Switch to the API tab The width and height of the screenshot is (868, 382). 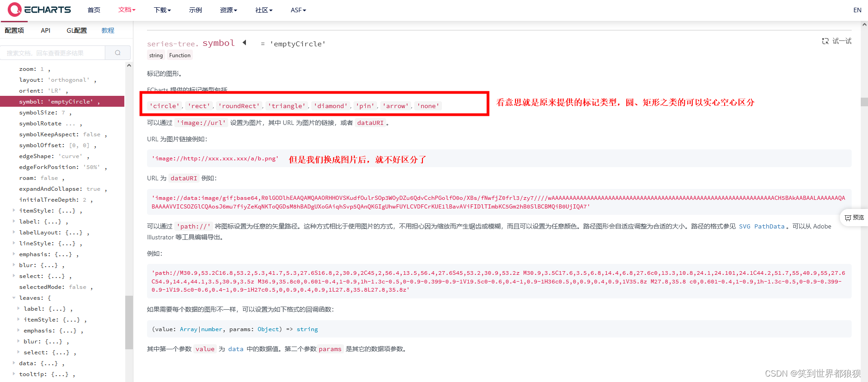(45, 30)
